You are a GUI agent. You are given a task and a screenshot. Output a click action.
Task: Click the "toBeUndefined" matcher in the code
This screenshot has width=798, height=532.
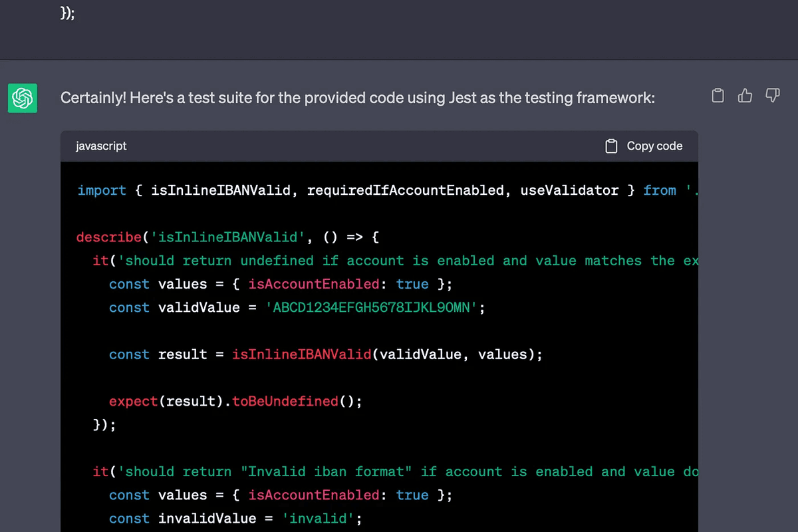(285, 402)
